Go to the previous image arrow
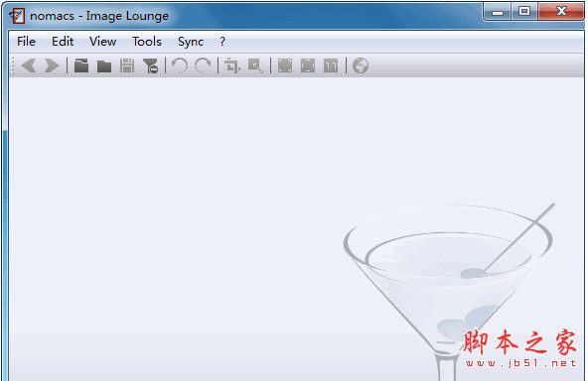 (x=29, y=65)
